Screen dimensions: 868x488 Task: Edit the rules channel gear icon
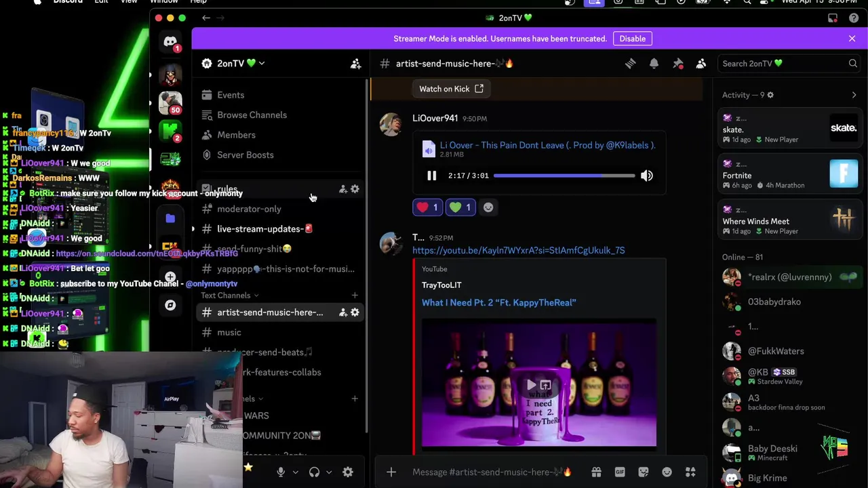tap(355, 189)
